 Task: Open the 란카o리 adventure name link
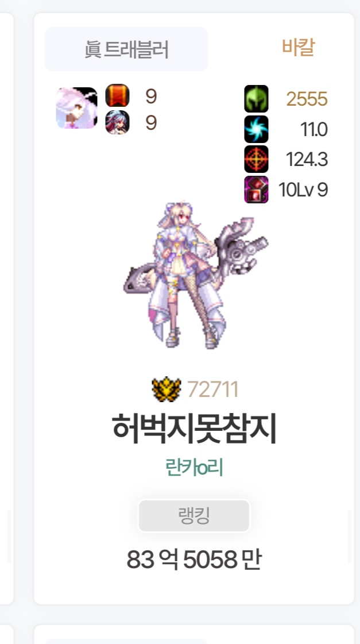[193, 468]
